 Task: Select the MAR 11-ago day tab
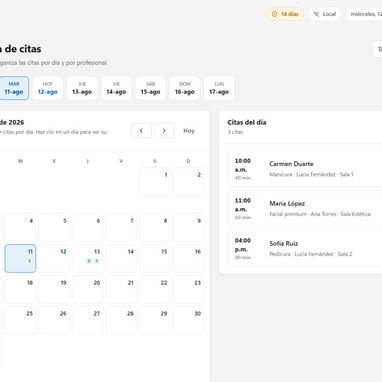click(x=14, y=88)
